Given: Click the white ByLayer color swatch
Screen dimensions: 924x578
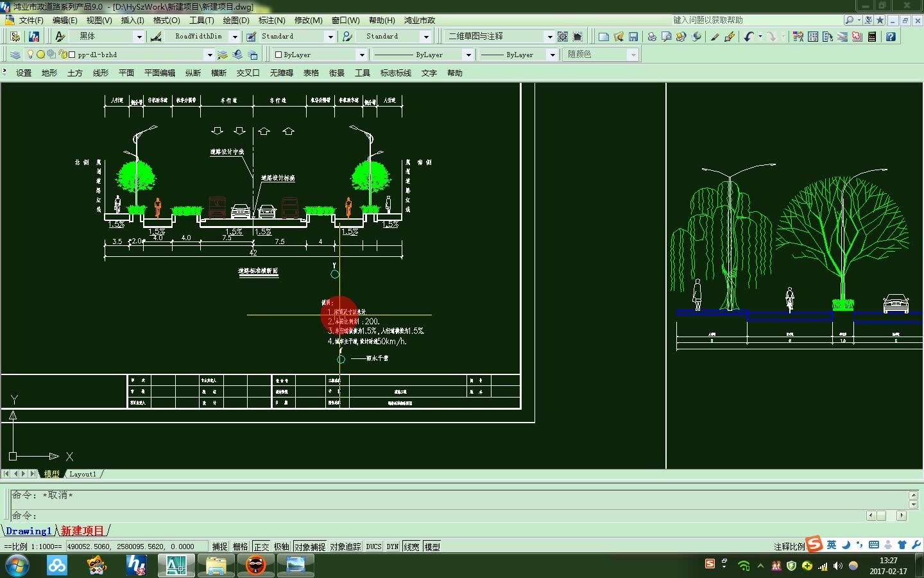Looking at the screenshot, I should pos(278,55).
